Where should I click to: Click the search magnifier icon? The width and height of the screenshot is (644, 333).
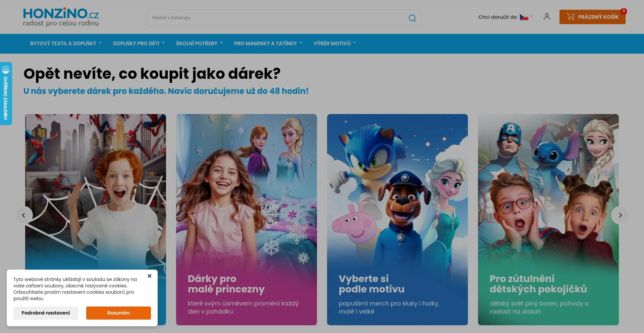412,18
